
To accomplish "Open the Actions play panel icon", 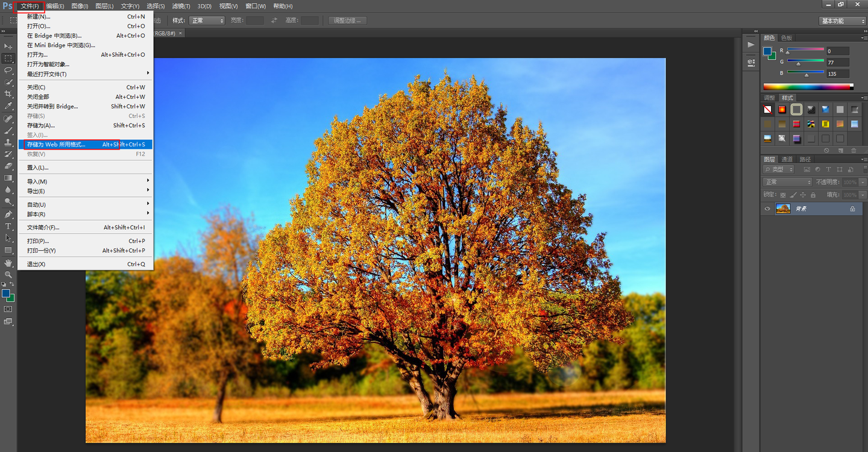I will 750,45.
